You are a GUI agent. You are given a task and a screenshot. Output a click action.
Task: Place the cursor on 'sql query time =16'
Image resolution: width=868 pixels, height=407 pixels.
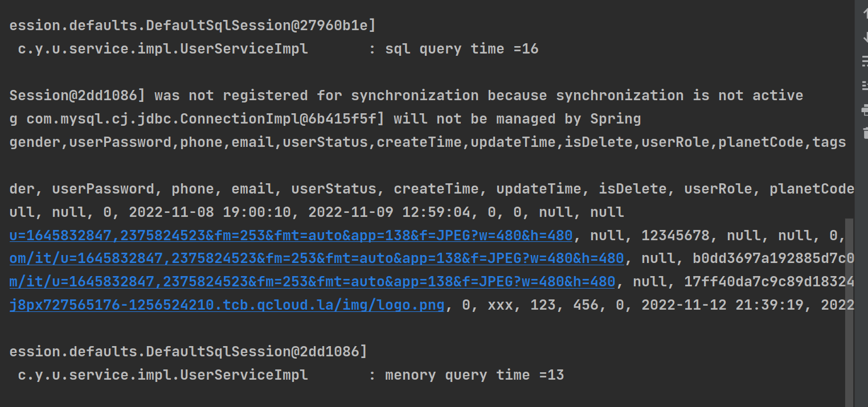pyautogui.click(x=461, y=49)
